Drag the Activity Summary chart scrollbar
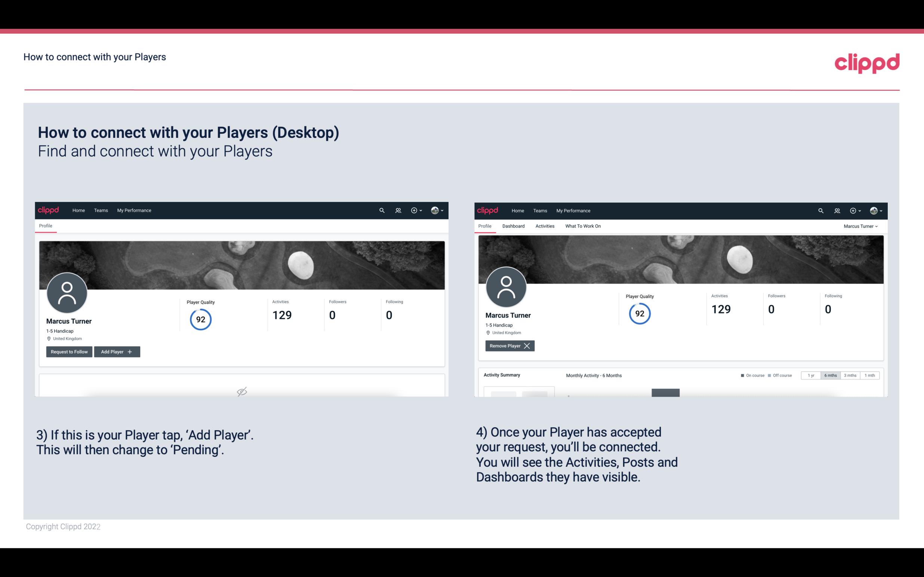924x577 pixels. click(665, 392)
